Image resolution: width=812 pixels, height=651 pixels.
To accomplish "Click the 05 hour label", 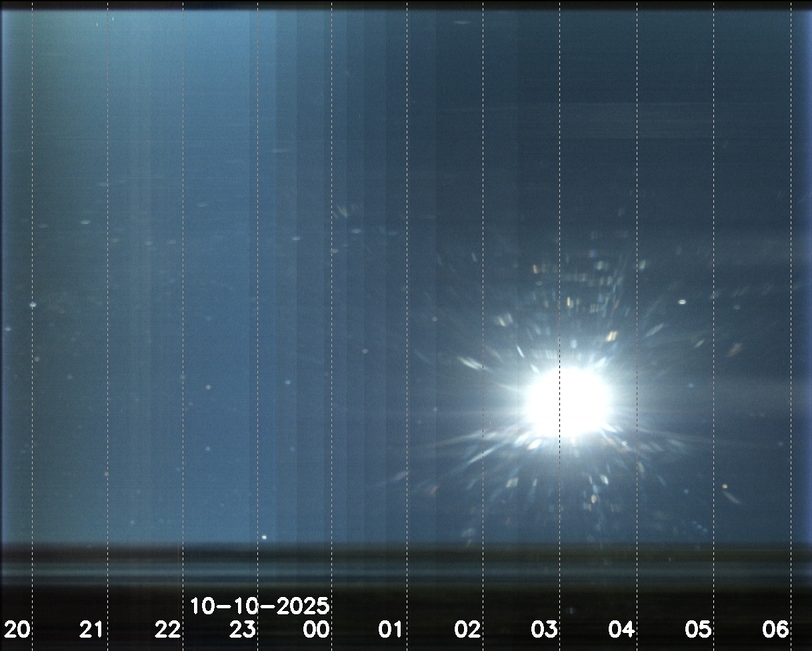I will [698, 629].
